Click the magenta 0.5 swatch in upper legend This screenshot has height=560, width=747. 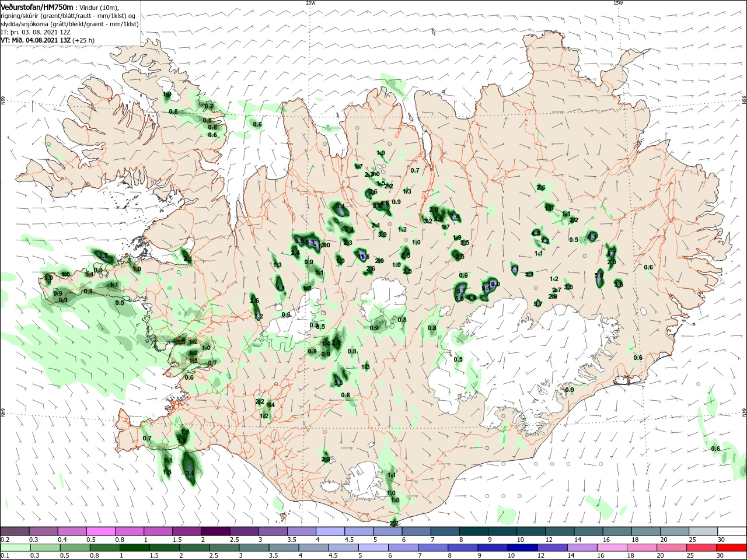[x=100, y=531]
